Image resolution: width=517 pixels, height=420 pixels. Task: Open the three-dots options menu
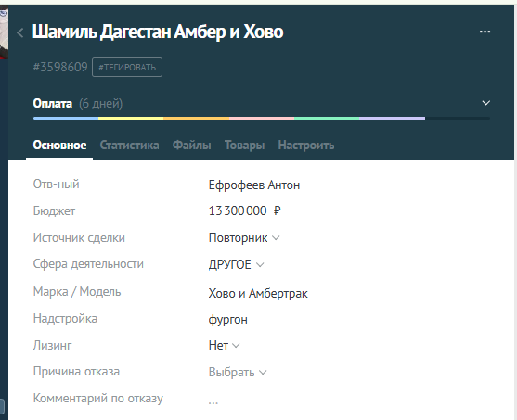485,32
